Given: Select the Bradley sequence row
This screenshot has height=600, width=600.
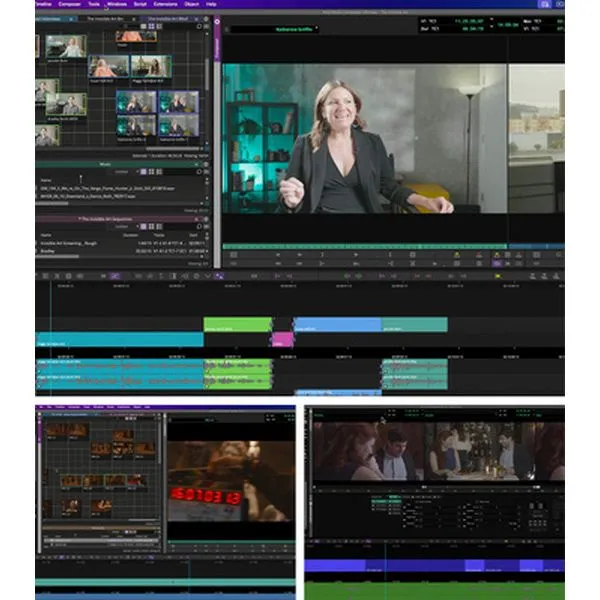Looking at the screenshot, I should [122, 251].
